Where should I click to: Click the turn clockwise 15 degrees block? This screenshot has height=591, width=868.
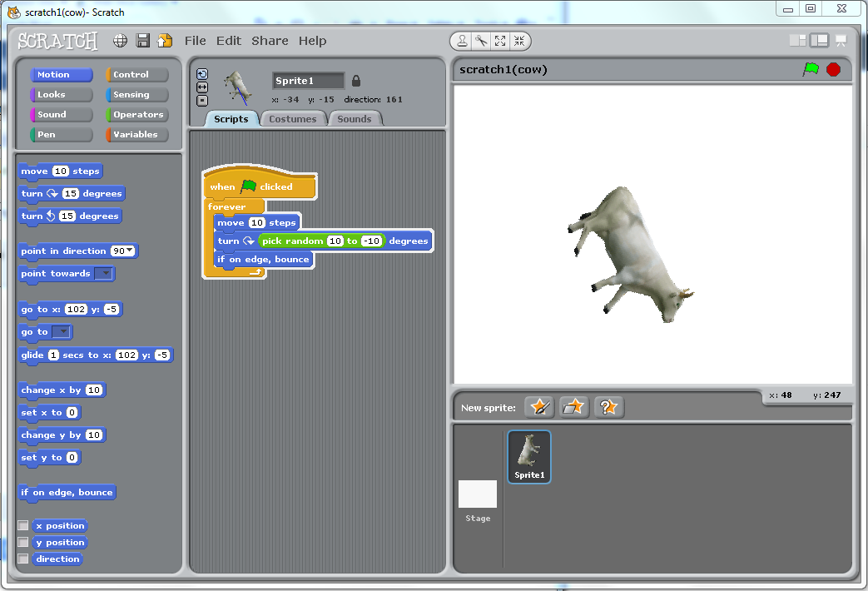tap(72, 193)
